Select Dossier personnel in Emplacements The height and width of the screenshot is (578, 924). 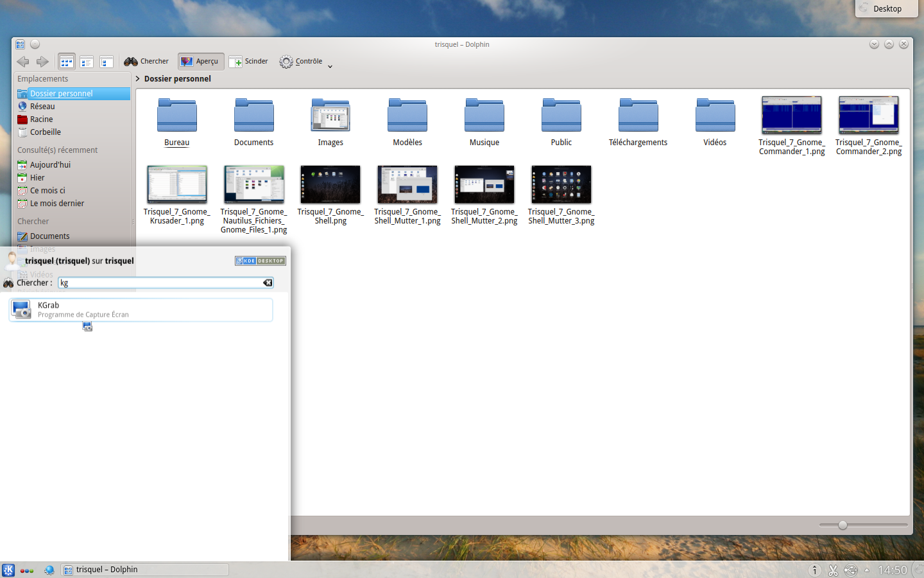73,94
